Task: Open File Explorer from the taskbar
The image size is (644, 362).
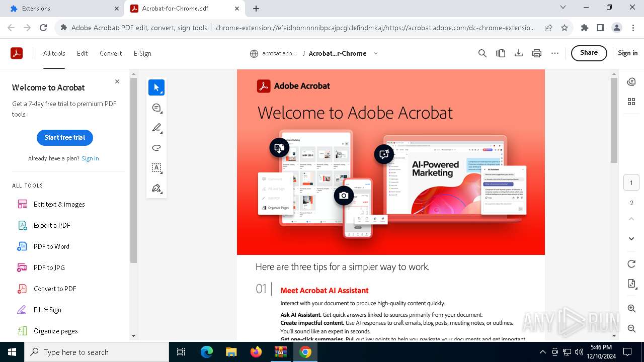Action: click(x=231, y=352)
